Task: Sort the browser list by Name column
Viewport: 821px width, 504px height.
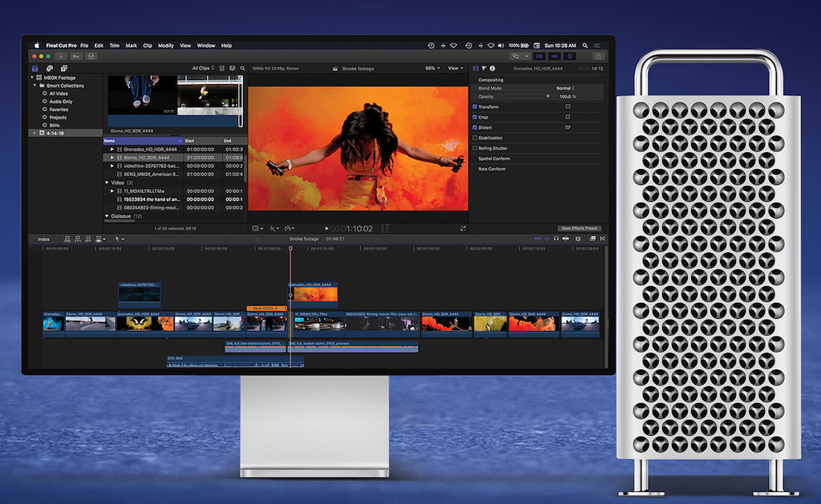Action: click(143, 141)
